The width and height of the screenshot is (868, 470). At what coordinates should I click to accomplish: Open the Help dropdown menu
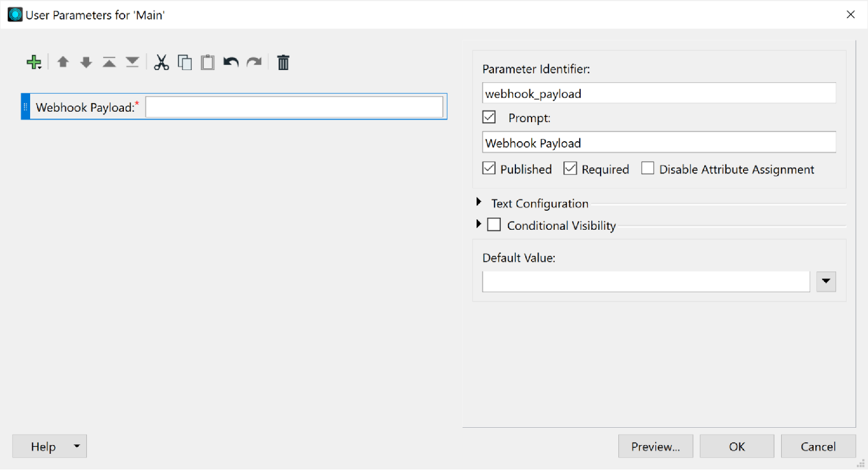[x=75, y=446]
